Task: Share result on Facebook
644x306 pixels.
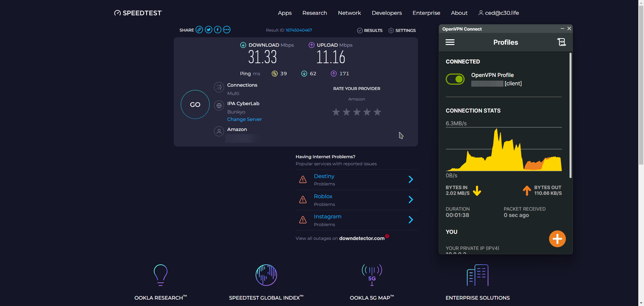Action: [218, 30]
